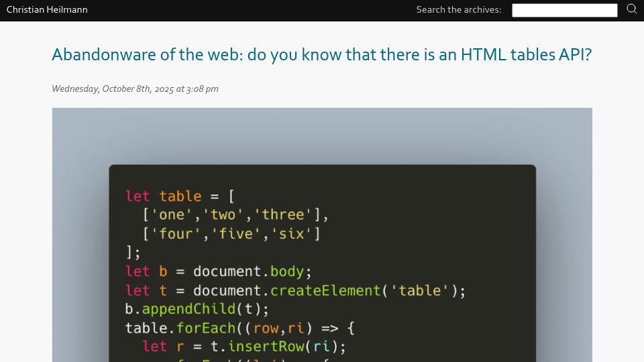Click the table.forEach((row,ri) code line
The image size is (644, 362).
240,328
